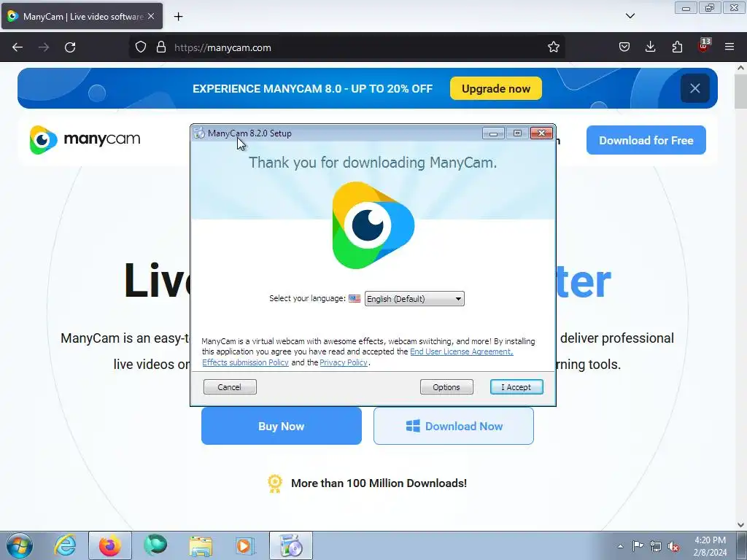Click the site padlock icon

161,47
